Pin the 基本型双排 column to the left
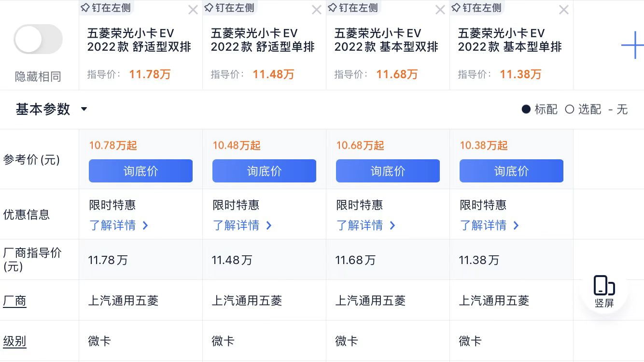644x362 pixels. pyautogui.click(x=352, y=8)
